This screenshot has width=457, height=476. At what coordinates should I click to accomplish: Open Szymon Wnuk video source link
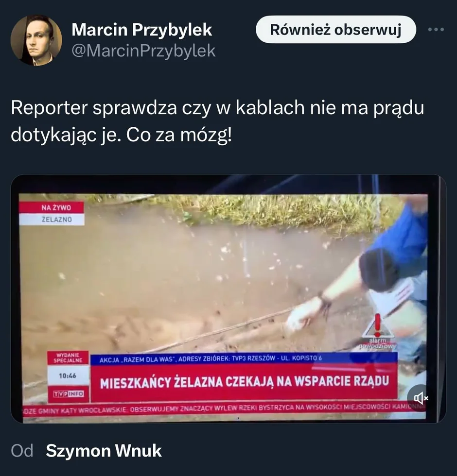(x=104, y=451)
